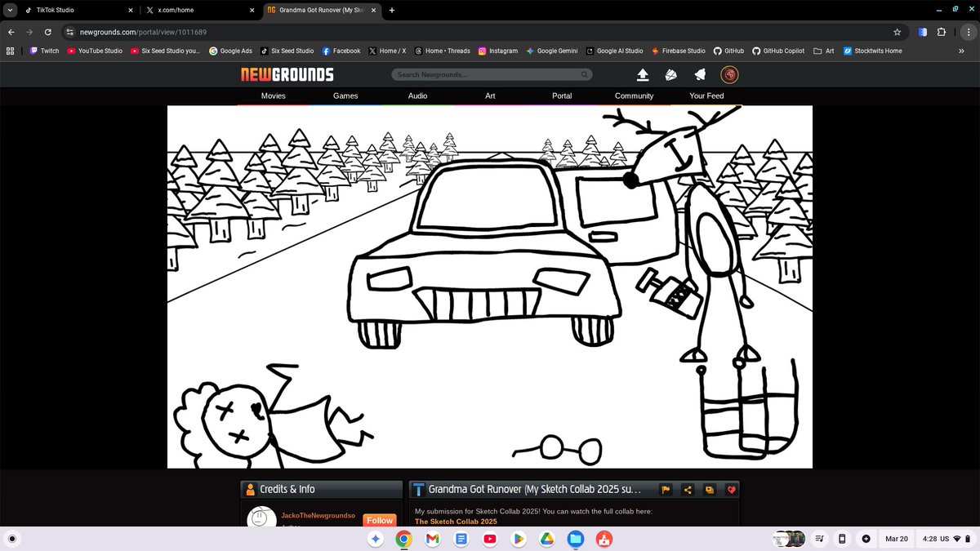Open the Art bookmarks folder
The width and height of the screenshot is (980, 551).
tap(824, 51)
